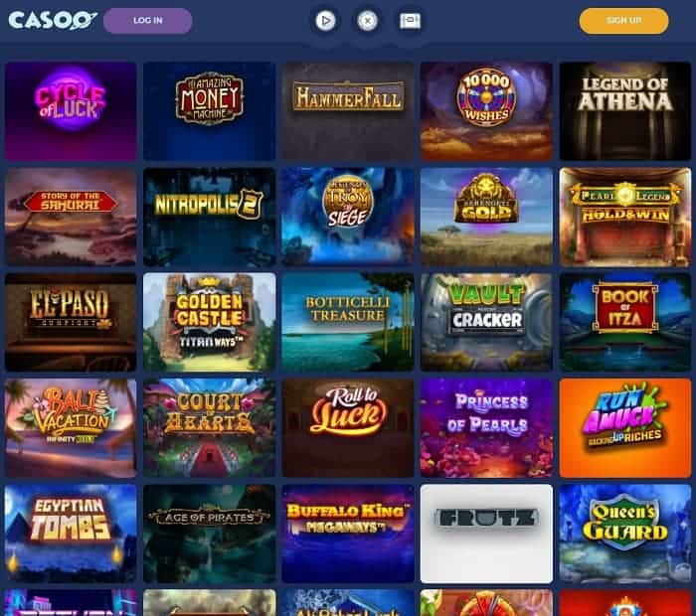Select the Frutz game tile

pyautogui.click(x=486, y=534)
